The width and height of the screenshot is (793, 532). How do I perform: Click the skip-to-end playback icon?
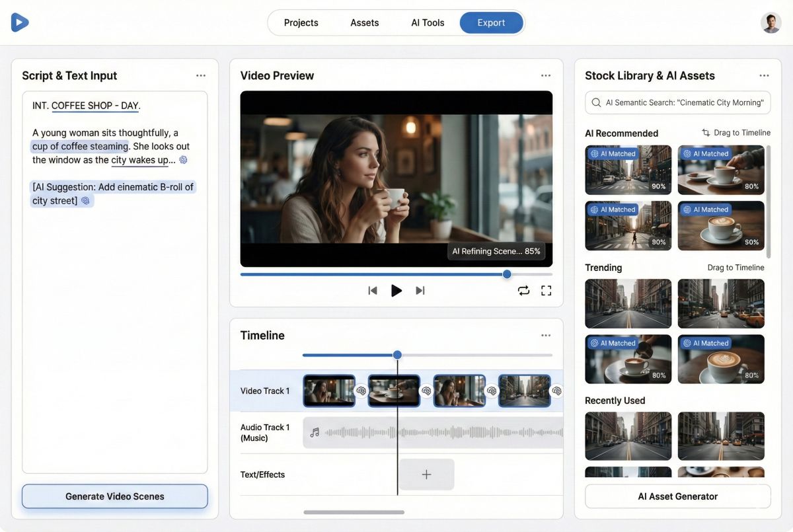point(421,290)
